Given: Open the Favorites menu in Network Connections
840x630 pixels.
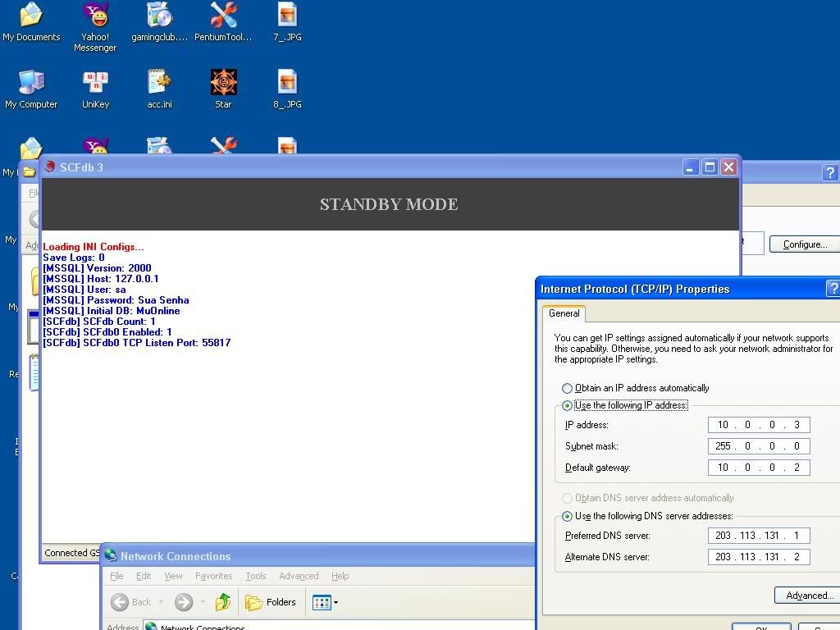Looking at the screenshot, I should coord(214,576).
